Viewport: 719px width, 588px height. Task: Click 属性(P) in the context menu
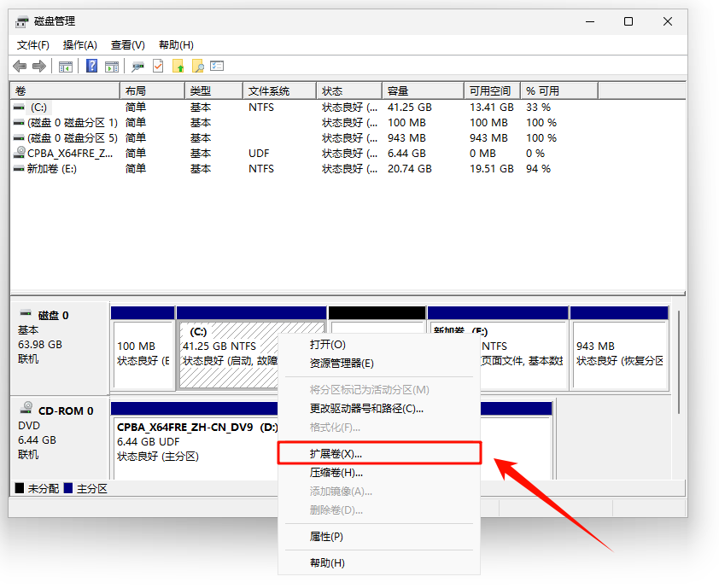326,537
